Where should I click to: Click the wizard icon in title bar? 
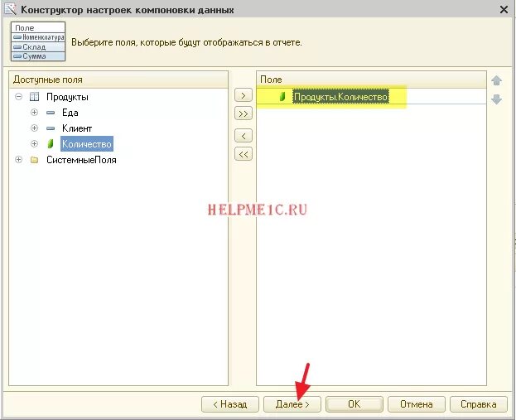[x=10, y=9]
